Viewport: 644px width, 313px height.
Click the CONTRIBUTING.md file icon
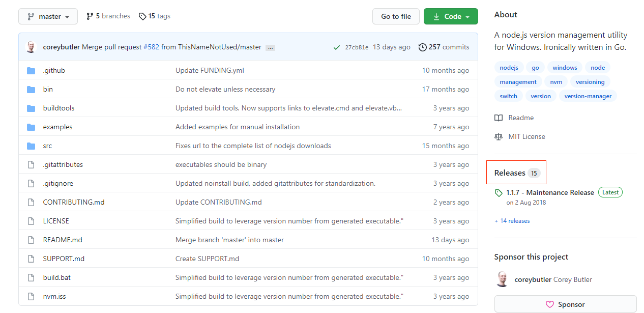pos(31,203)
